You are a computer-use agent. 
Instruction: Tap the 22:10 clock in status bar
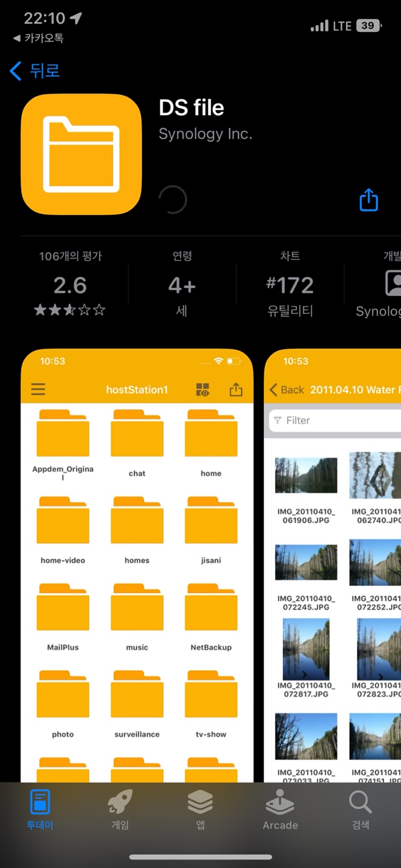tap(44, 18)
